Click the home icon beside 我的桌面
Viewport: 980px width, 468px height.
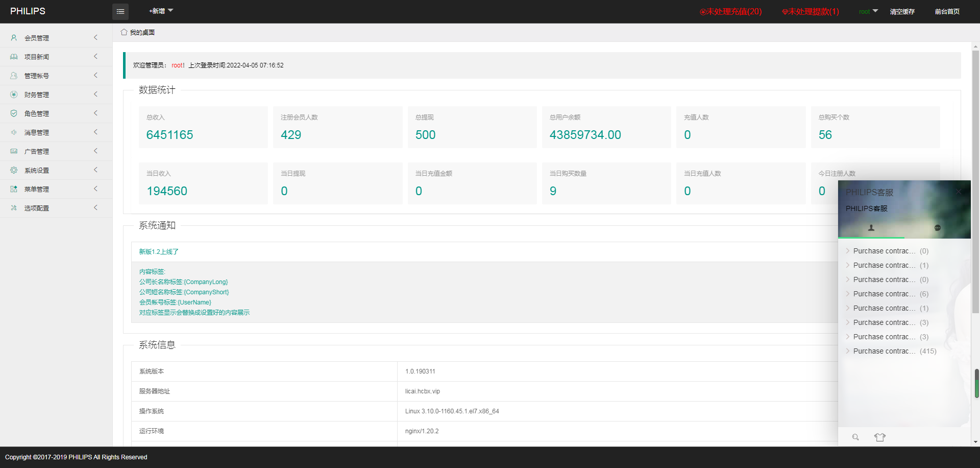pyautogui.click(x=124, y=32)
